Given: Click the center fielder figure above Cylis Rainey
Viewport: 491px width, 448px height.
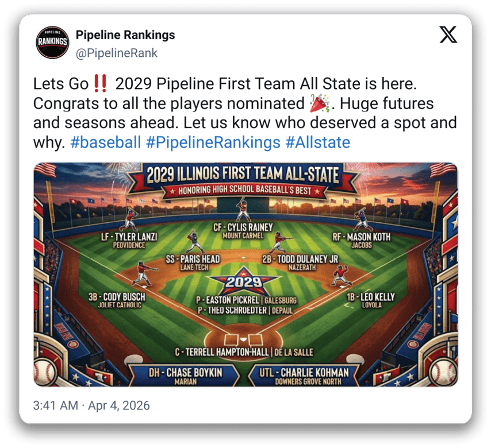Looking at the screenshot, I should [x=243, y=210].
